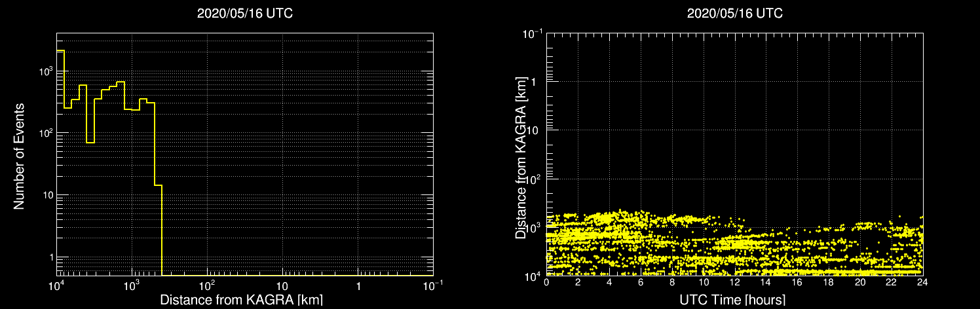Click the 10 tick on histogram distance axis
The height and width of the screenshot is (309, 980).
(282, 287)
